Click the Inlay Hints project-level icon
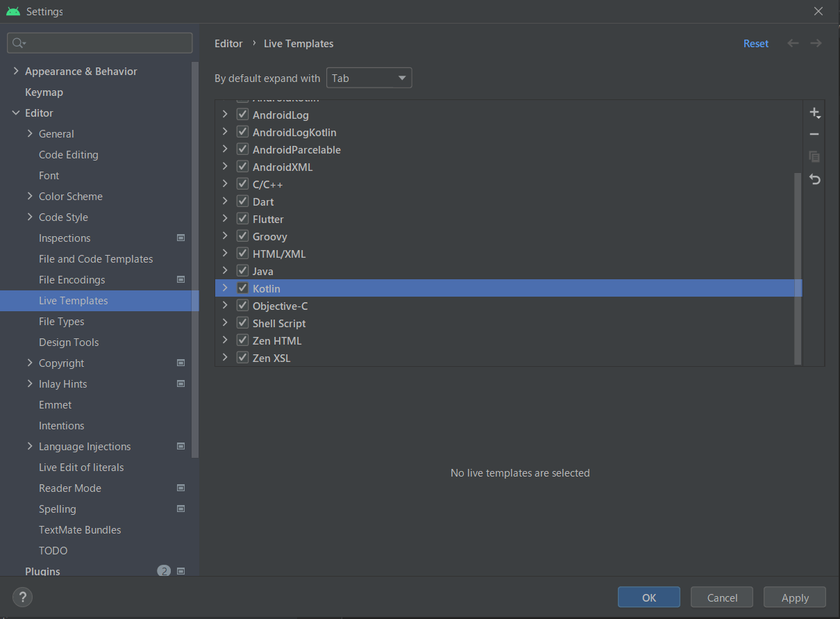840x619 pixels. (x=181, y=383)
